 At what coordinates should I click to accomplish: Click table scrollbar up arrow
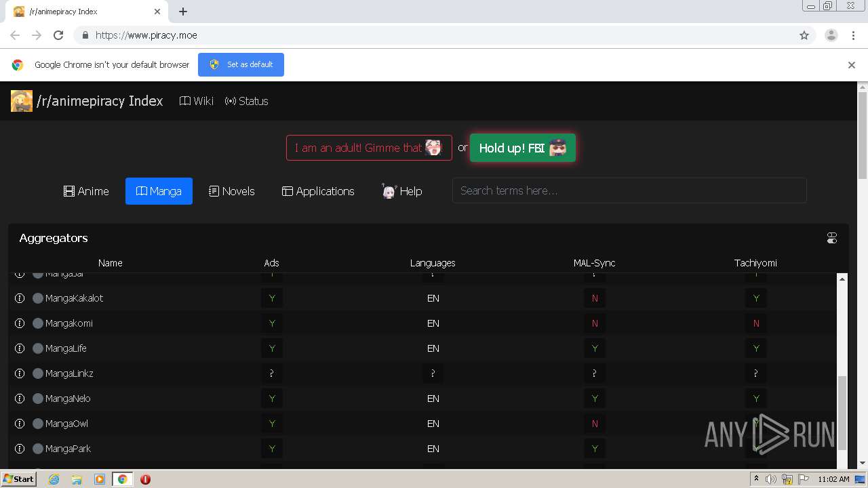pyautogui.click(x=843, y=279)
